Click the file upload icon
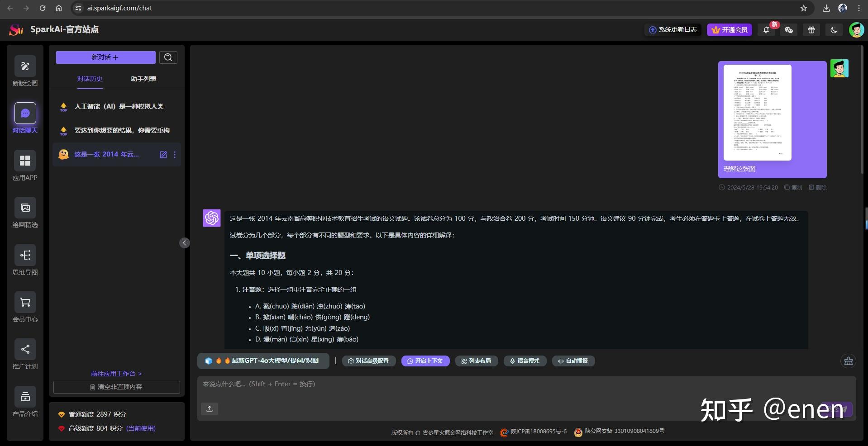This screenshot has width=868, height=446. (210, 409)
